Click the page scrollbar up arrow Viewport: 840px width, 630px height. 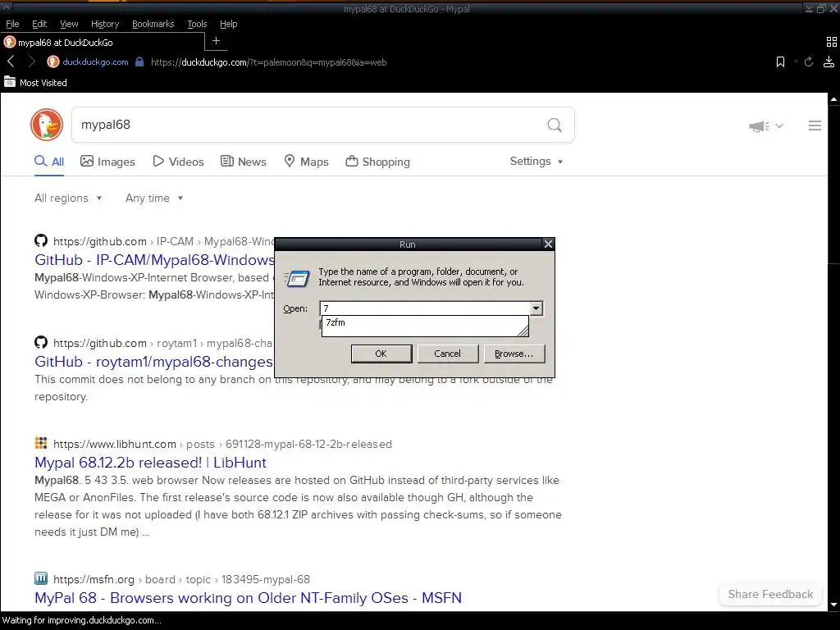pos(833,99)
